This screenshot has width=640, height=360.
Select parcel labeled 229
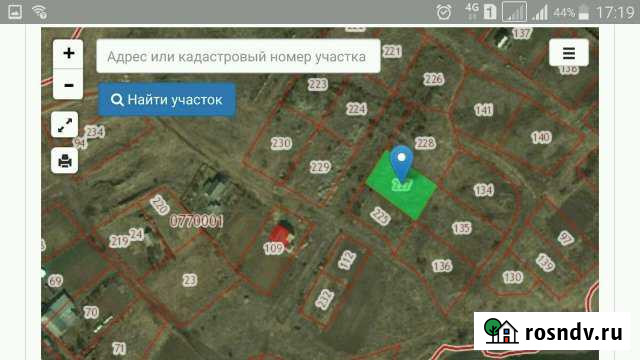click(x=320, y=167)
